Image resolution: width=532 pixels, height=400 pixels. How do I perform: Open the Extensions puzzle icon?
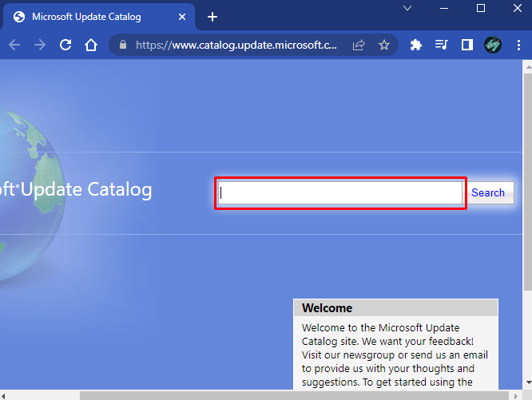(x=416, y=45)
